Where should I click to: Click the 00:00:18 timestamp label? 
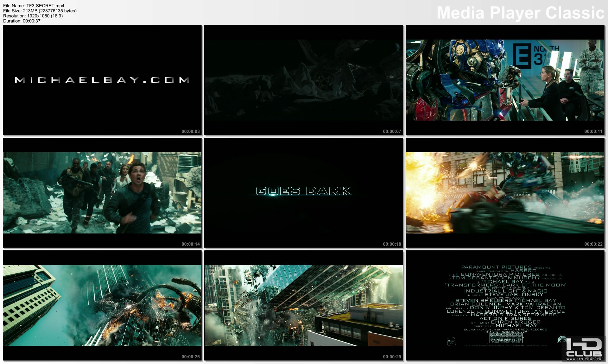[392, 244]
